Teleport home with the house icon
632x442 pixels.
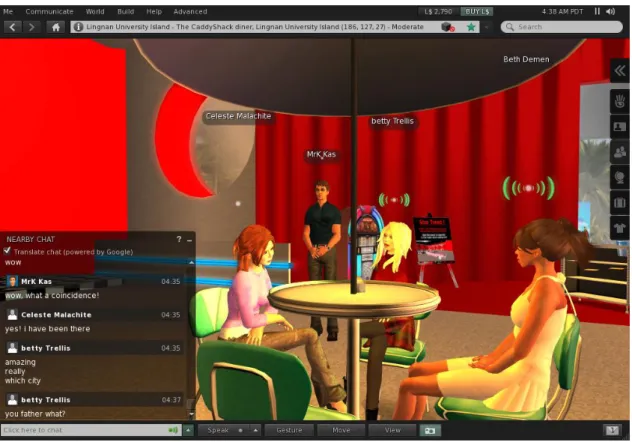click(x=56, y=27)
